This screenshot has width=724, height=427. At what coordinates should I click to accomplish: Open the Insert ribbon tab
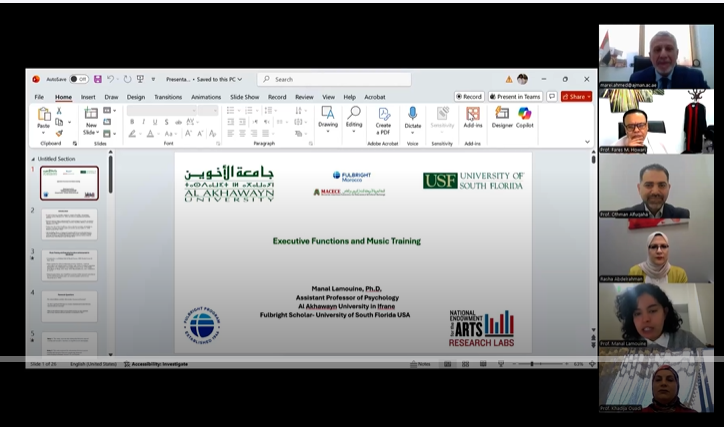[88, 97]
